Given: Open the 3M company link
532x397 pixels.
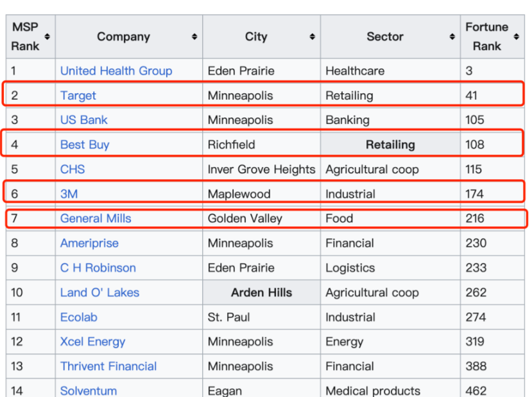Looking at the screenshot, I should pos(69,194).
